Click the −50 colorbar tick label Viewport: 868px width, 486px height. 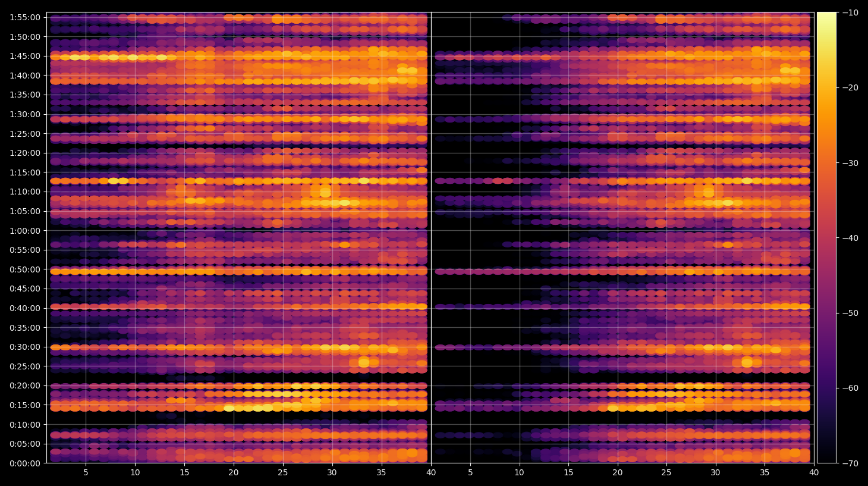(x=850, y=313)
